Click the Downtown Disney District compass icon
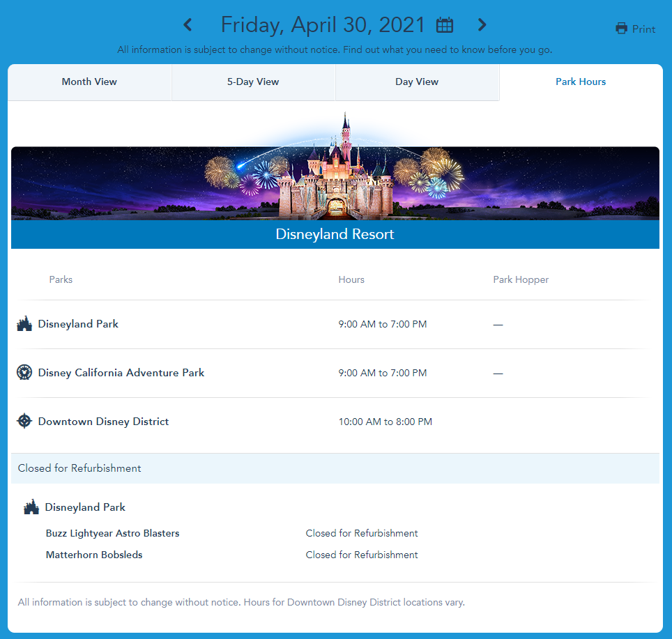This screenshot has height=639, width=672. coord(24,422)
